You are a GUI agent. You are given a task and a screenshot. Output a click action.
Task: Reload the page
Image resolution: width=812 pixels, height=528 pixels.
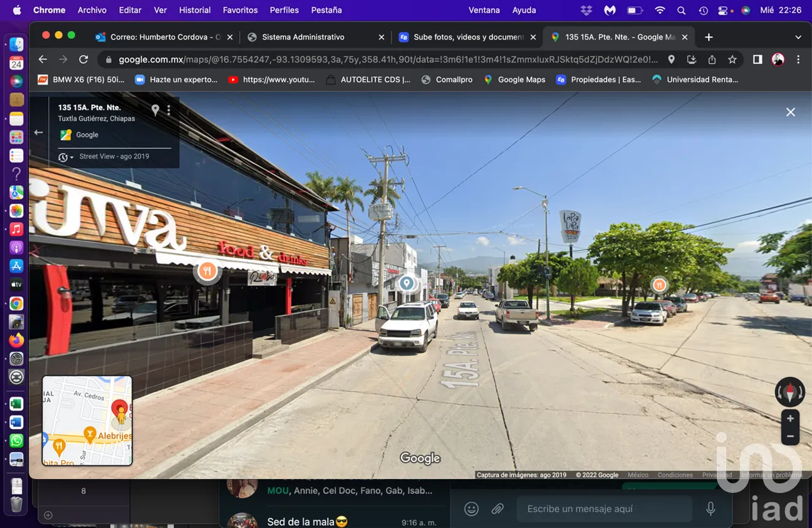click(83, 60)
